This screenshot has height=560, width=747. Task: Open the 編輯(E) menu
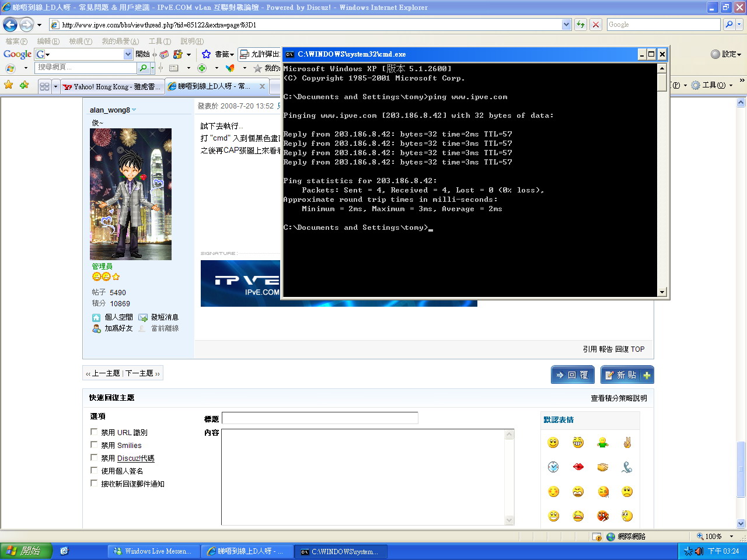[48, 41]
